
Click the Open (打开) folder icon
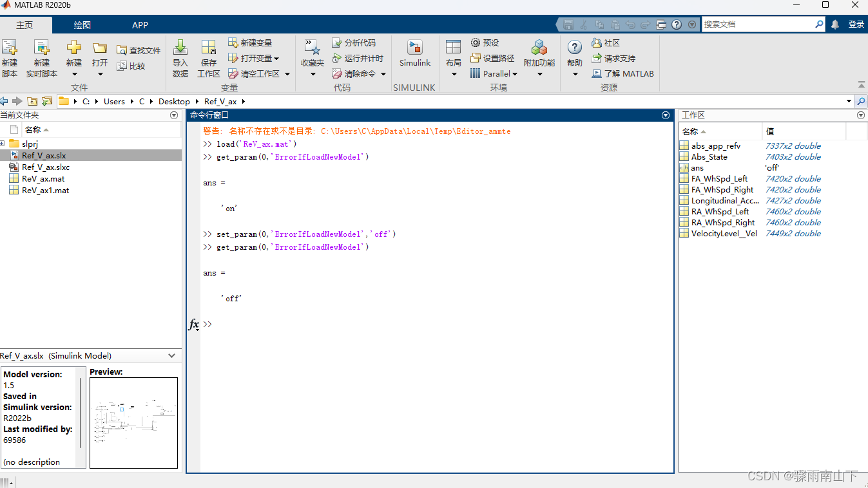click(100, 48)
